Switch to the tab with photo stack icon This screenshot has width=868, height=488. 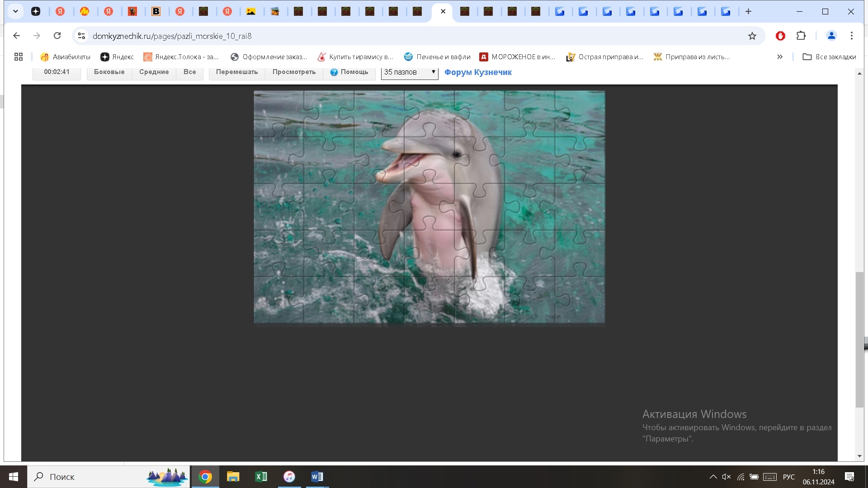(275, 11)
